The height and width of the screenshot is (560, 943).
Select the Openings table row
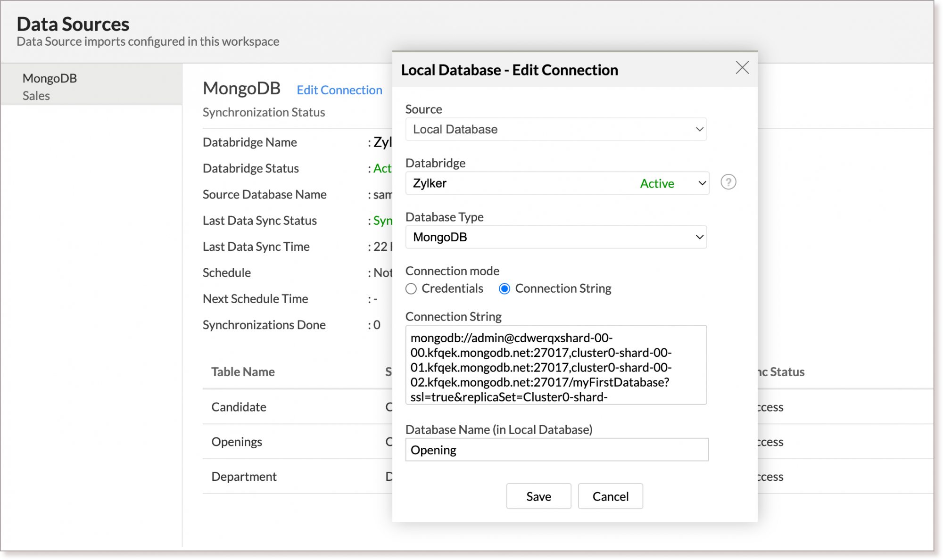pos(237,442)
